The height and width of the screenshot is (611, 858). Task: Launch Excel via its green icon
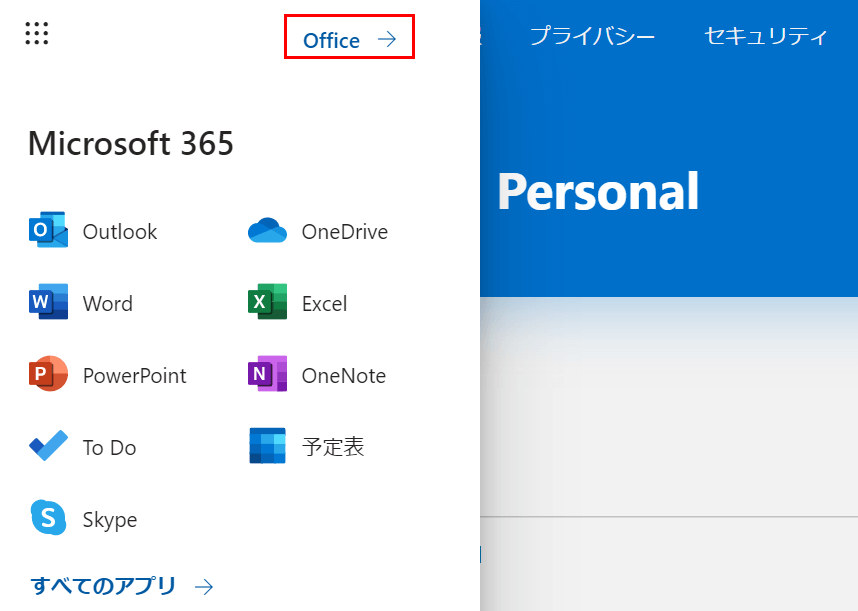tap(267, 301)
